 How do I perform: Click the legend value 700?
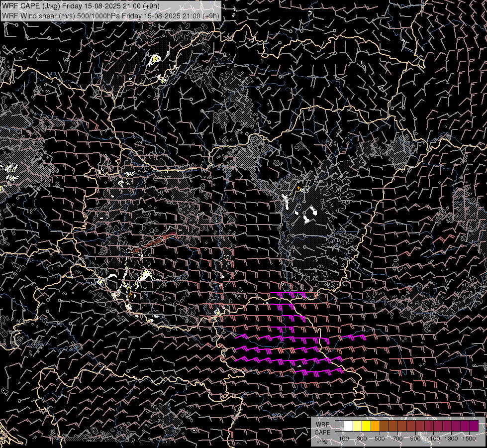tap(397, 439)
